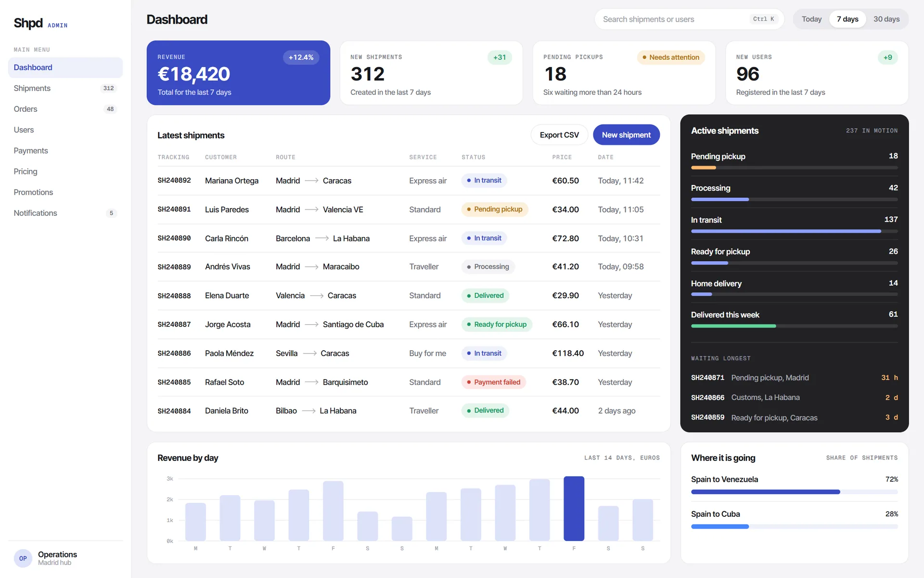The image size is (924, 578).
Task: Click the Ready for pickup badge for SH240887
Action: pos(497,324)
